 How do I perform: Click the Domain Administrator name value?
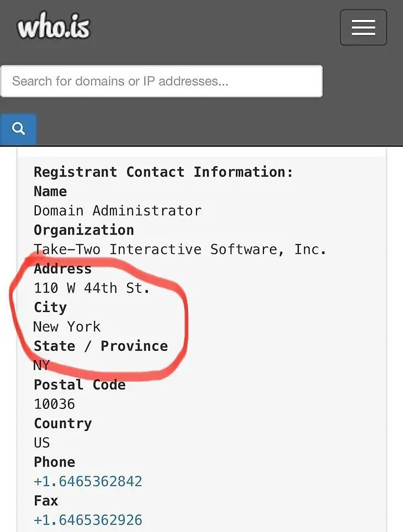coord(118,211)
